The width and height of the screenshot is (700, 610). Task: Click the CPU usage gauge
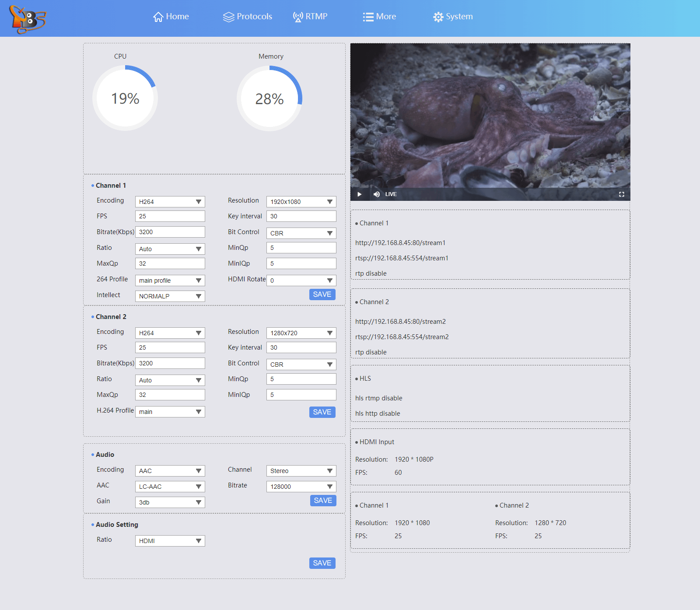coord(125,98)
